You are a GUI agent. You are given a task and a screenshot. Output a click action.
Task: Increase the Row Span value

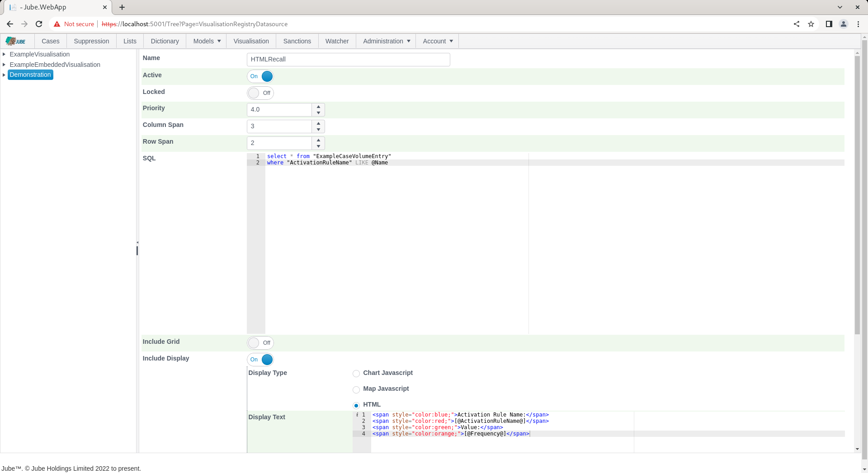pyautogui.click(x=319, y=140)
